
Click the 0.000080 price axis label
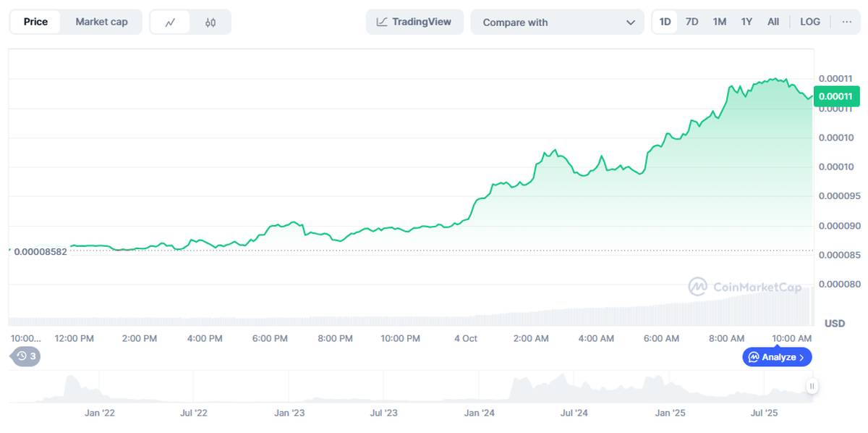[x=840, y=284]
